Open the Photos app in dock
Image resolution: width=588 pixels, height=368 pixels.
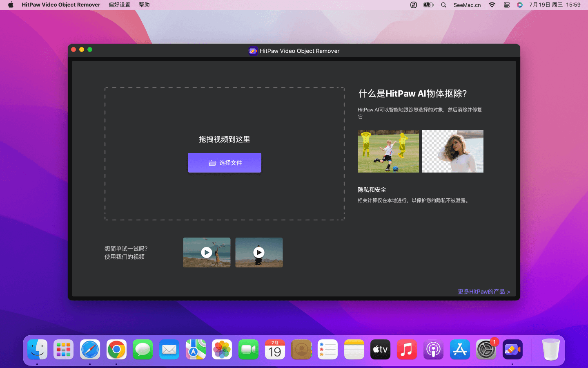click(x=222, y=350)
